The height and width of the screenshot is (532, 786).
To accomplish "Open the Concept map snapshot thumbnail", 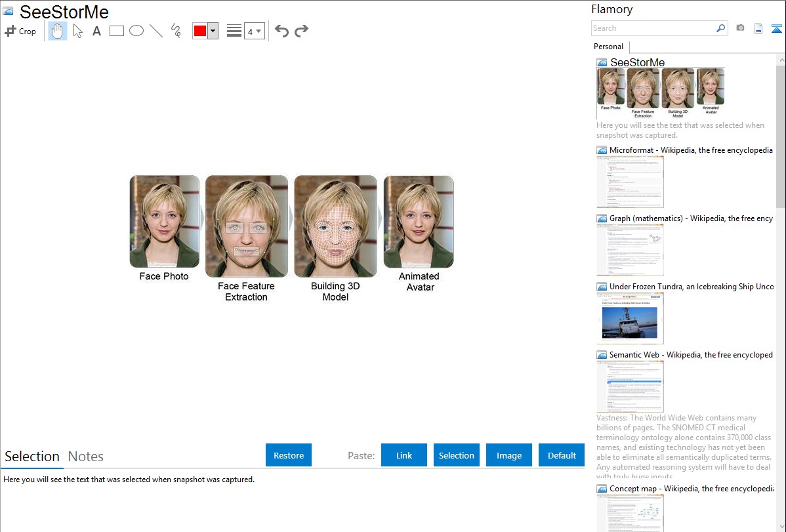I will coord(630,513).
